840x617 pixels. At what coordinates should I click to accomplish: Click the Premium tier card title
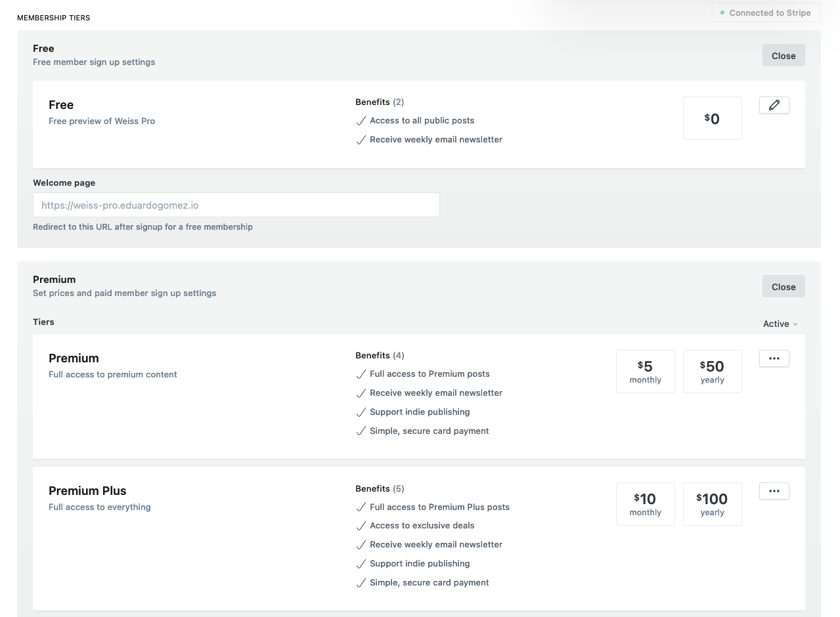[74, 358]
